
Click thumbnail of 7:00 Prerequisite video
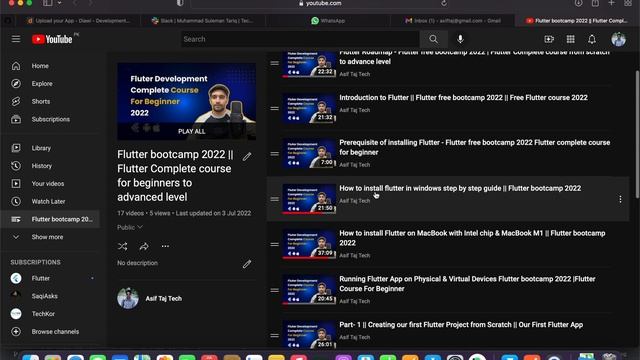[x=309, y=153]
